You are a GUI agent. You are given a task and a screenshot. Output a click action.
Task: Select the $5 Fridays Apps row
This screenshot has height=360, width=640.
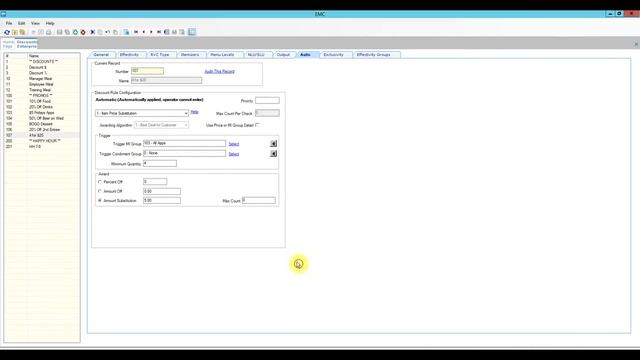coord(42,113)
